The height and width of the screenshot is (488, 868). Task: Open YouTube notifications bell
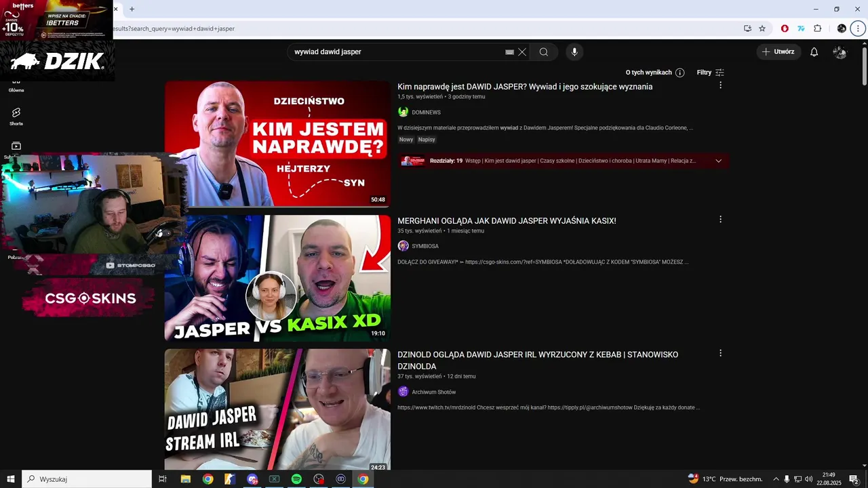click(814, 52)
